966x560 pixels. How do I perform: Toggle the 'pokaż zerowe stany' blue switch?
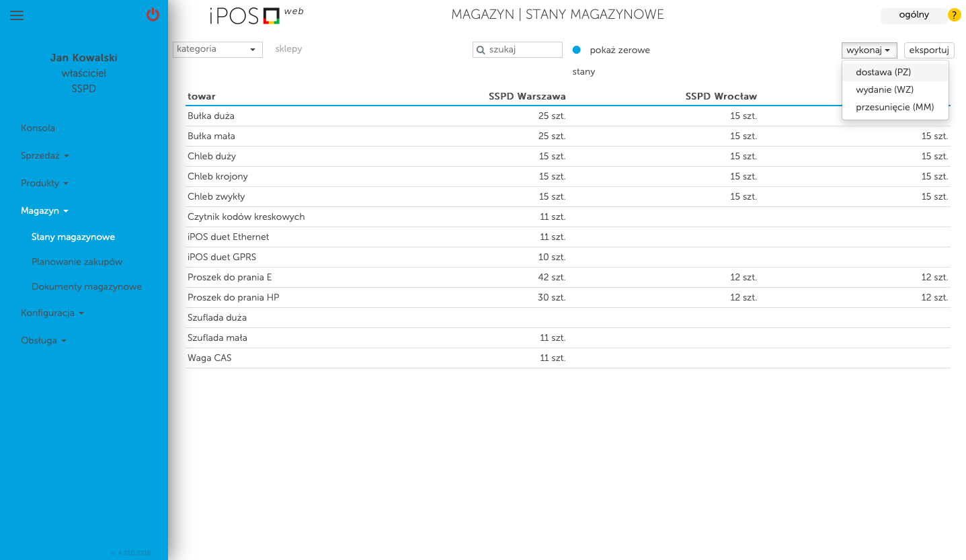coord(576,50)
